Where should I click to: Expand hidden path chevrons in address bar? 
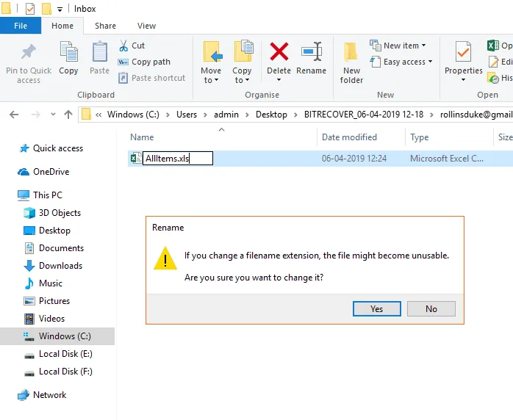[x=98, y=115]
